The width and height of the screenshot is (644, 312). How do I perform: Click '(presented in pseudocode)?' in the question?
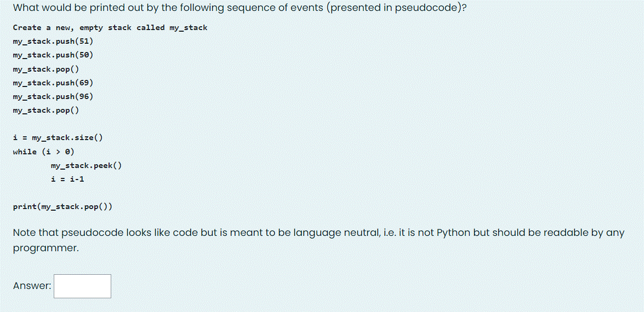pyautogui.click(x=396, y=9)
